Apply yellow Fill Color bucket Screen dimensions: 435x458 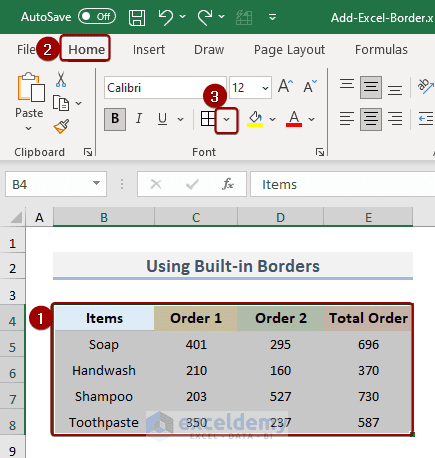coord(255,119)
